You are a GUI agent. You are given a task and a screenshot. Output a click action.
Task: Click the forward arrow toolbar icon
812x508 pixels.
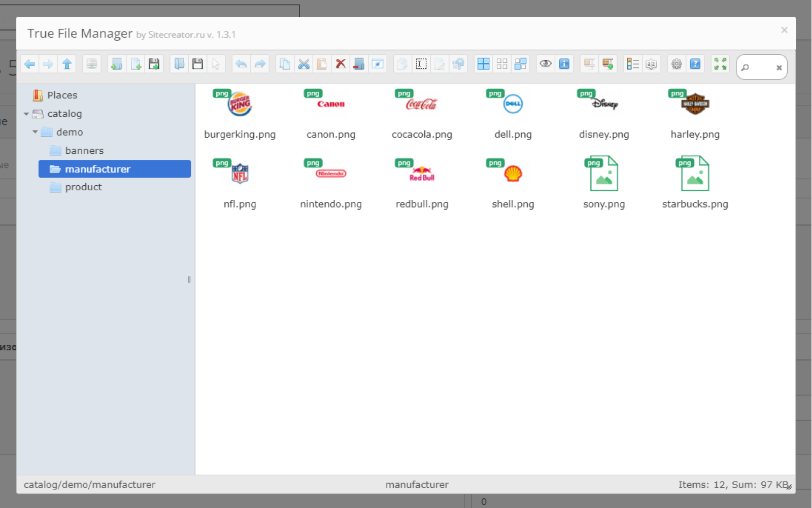48,64
